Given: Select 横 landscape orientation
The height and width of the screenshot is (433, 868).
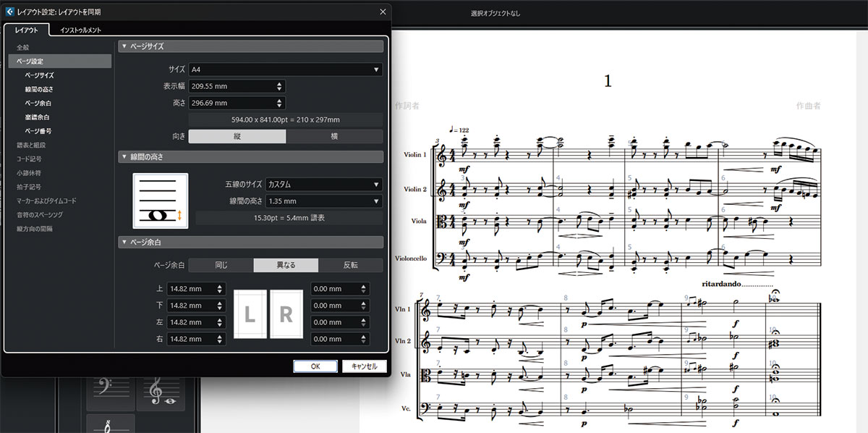Looking at the screenshot, I should pyautogui.click(x=334, y=136).
